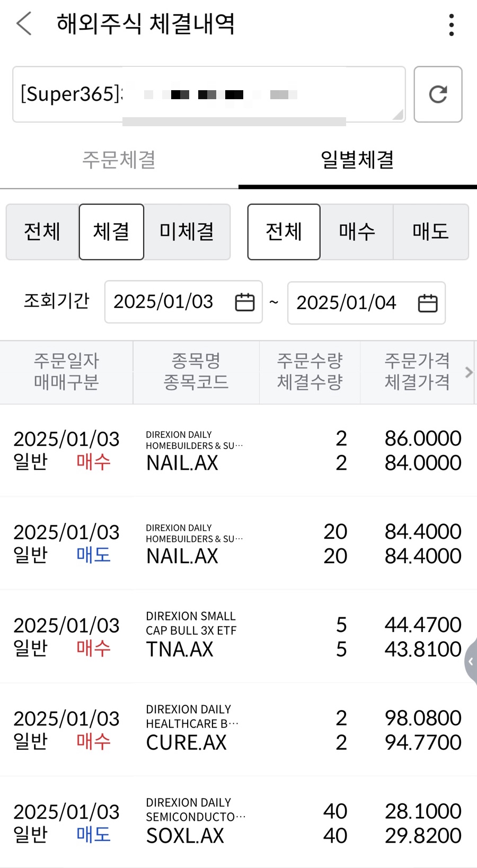The height and width of the screenshot is (868, 477).
Task: Open the side panel handle arrow
Action: [x=471, y=662]
